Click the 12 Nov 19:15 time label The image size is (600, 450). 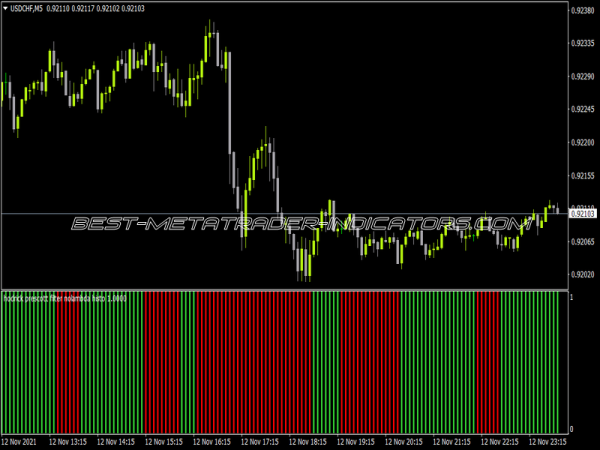357,440
